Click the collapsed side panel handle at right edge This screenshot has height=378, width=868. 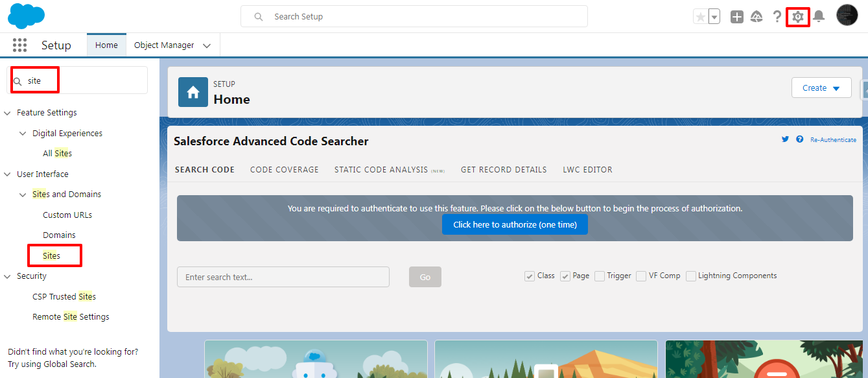click(x=865, y=90)
